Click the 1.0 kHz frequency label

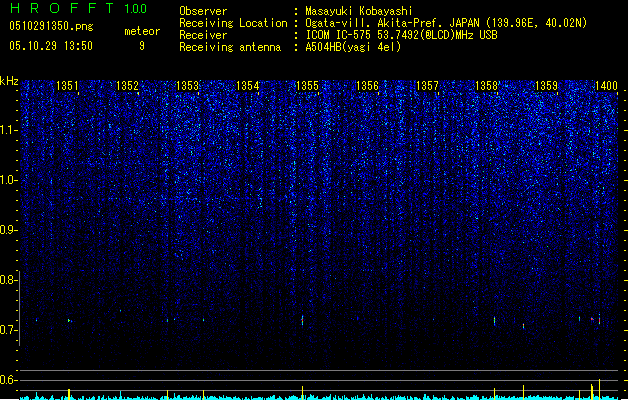click(x=8, y=180)
